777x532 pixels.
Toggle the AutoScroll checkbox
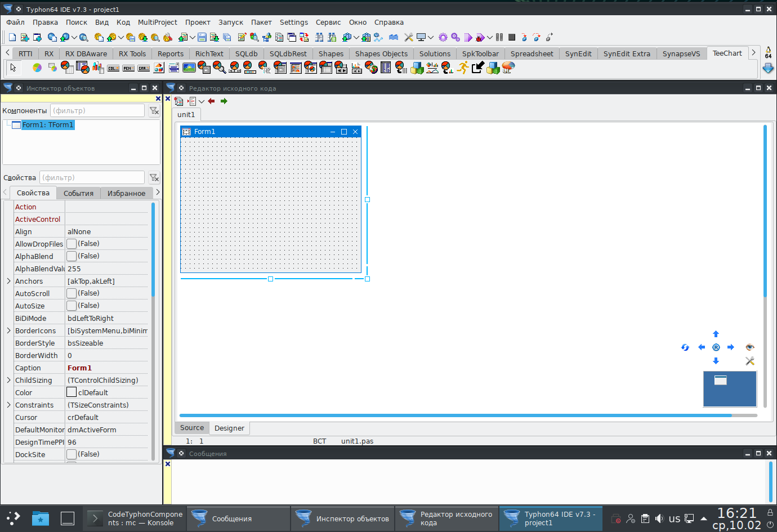pos(72,293)
